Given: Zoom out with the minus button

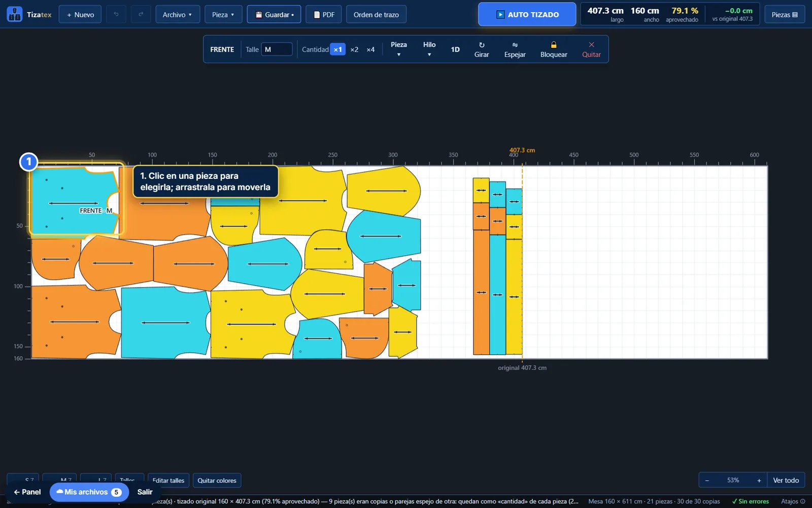Looking at the screenshot, I should [x=707, y=480].
